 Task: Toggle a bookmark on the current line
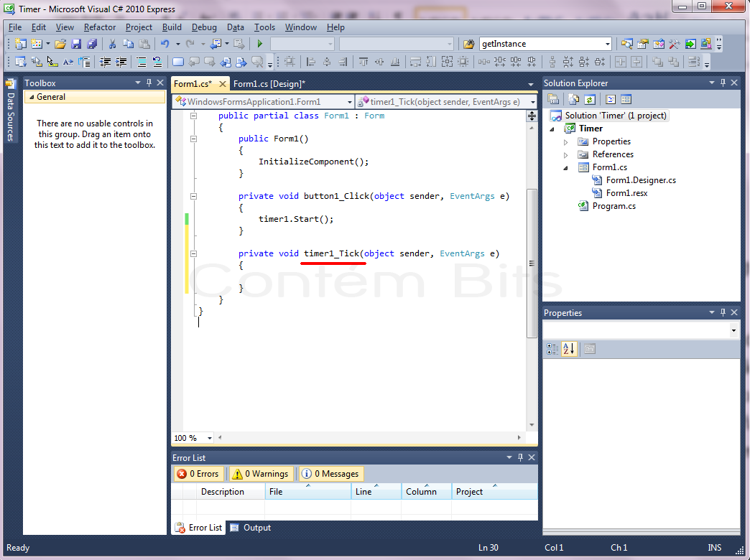pyautogui.click(x=178, y=62)
